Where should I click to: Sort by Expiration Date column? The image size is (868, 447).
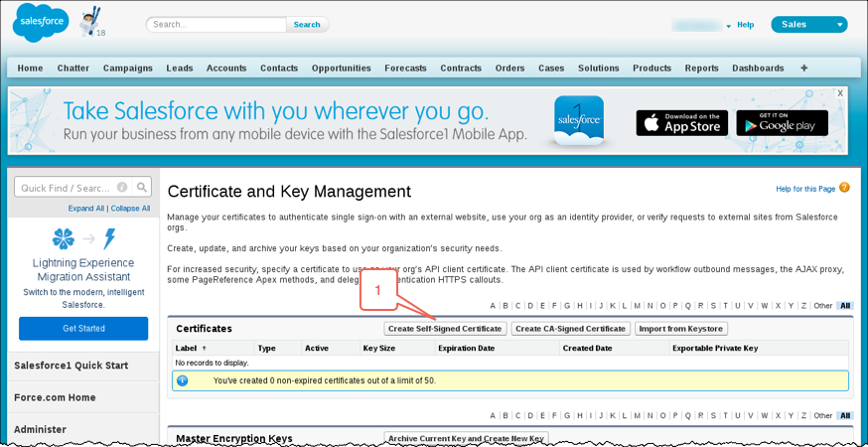466,349
